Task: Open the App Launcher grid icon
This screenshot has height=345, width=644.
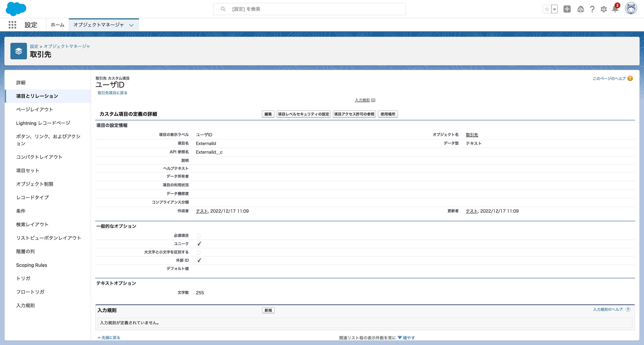Action: point(12,25)
